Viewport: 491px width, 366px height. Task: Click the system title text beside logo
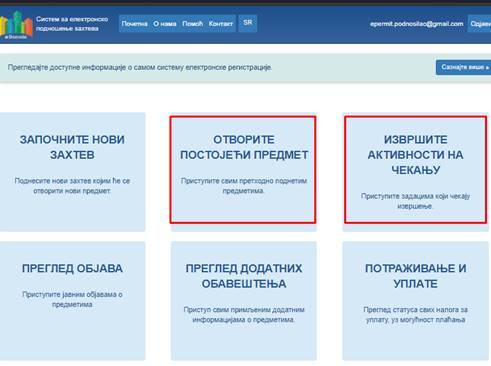(72, 24)
